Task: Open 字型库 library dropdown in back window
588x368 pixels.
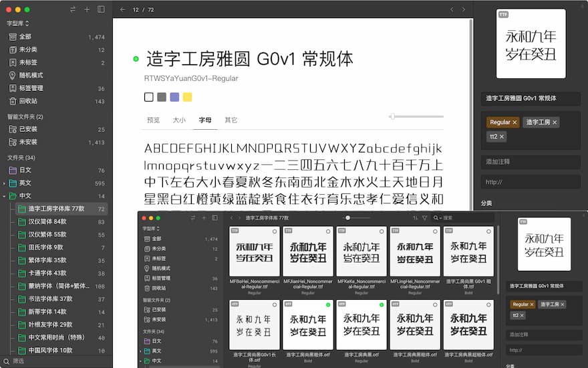Action: point(17,23)
